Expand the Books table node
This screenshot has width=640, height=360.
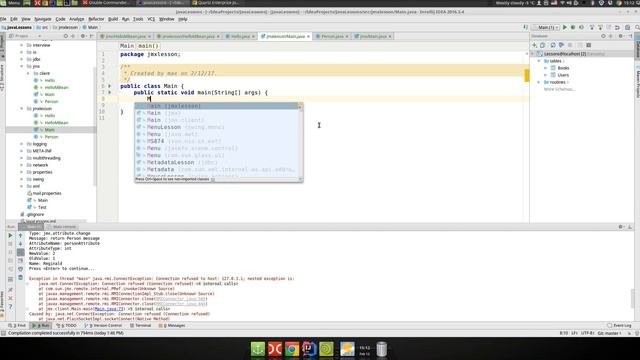[546, 68]
